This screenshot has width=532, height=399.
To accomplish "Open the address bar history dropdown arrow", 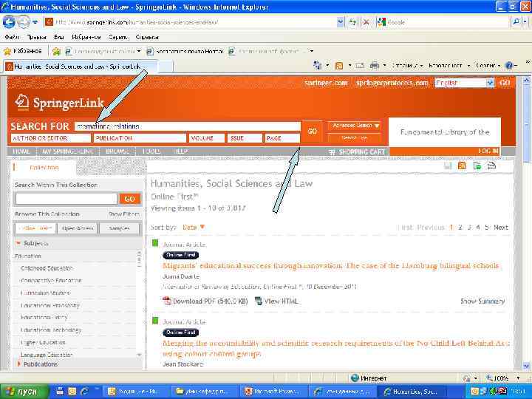I will click(341, 22).
